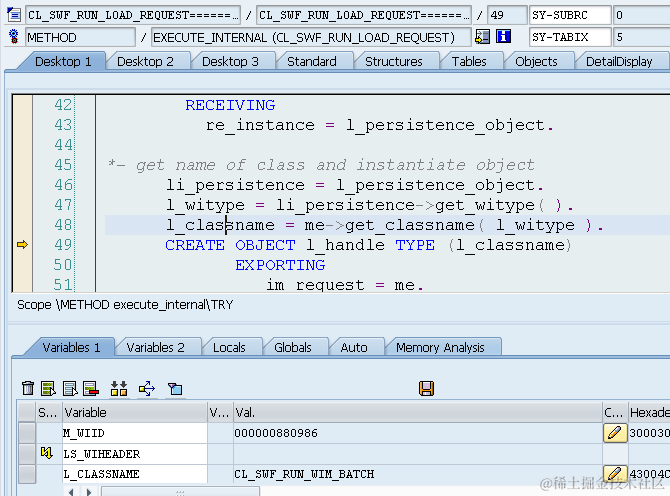The height and width of the screenshot is (496, 670).
Task: Click the METHOD event type field
Action: (80, 37)
